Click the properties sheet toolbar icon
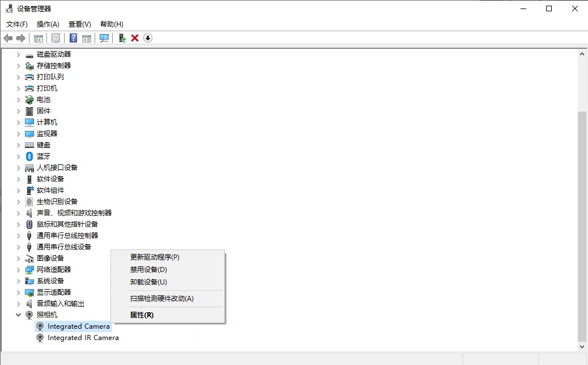Screen dimensions: 588x365 [56, 38]
